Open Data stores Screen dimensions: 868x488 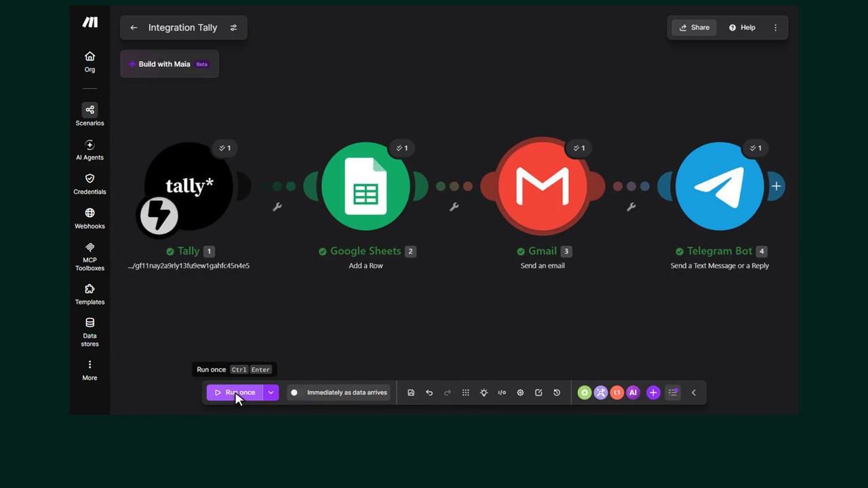click(90, 332)
